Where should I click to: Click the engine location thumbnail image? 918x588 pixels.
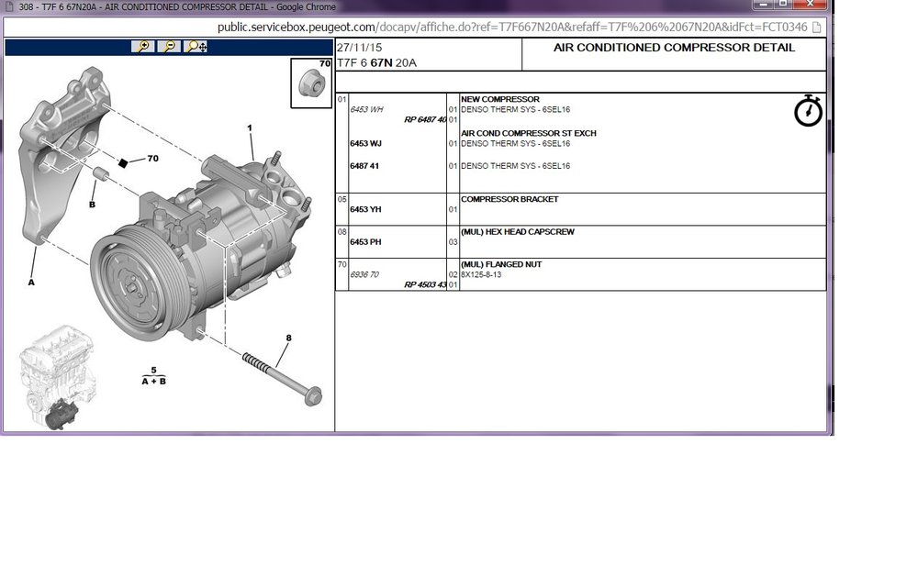coord(57,377)
